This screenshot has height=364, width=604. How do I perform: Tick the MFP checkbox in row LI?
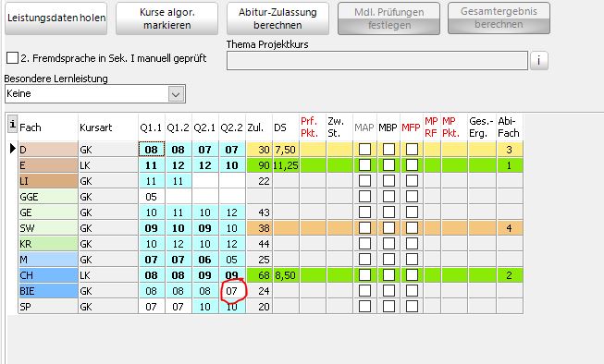click(x=413, y=181)
